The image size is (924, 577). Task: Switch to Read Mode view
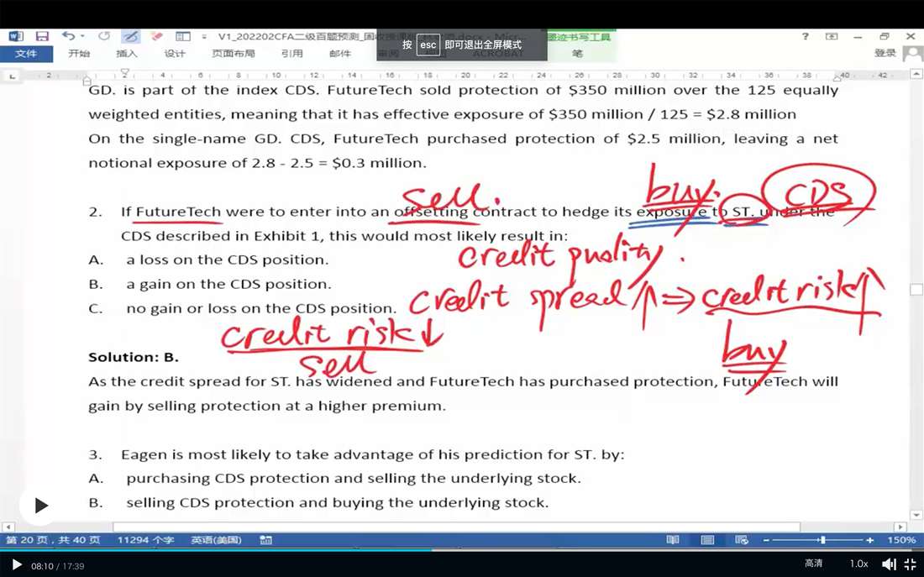[672, 540]
